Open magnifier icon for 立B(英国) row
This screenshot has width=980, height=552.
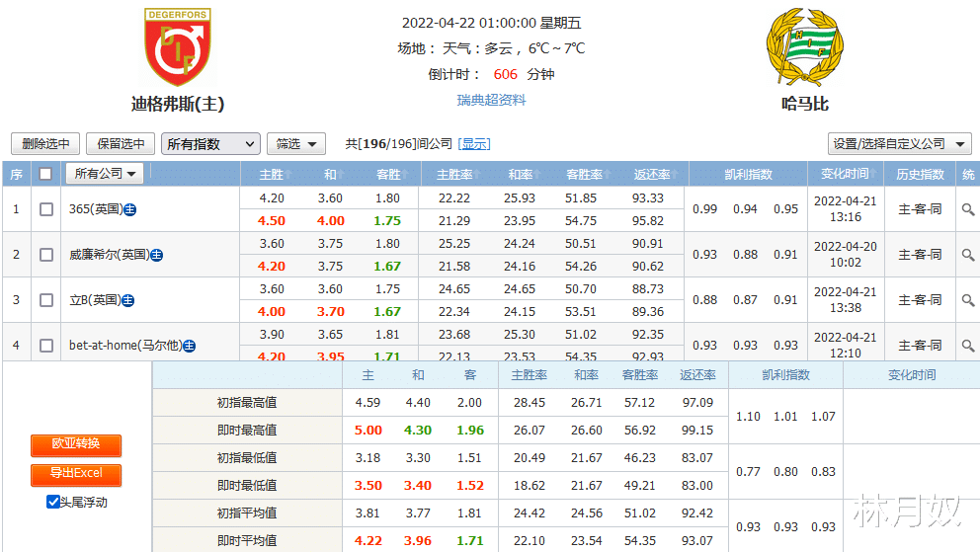click(x=967, y=300)
